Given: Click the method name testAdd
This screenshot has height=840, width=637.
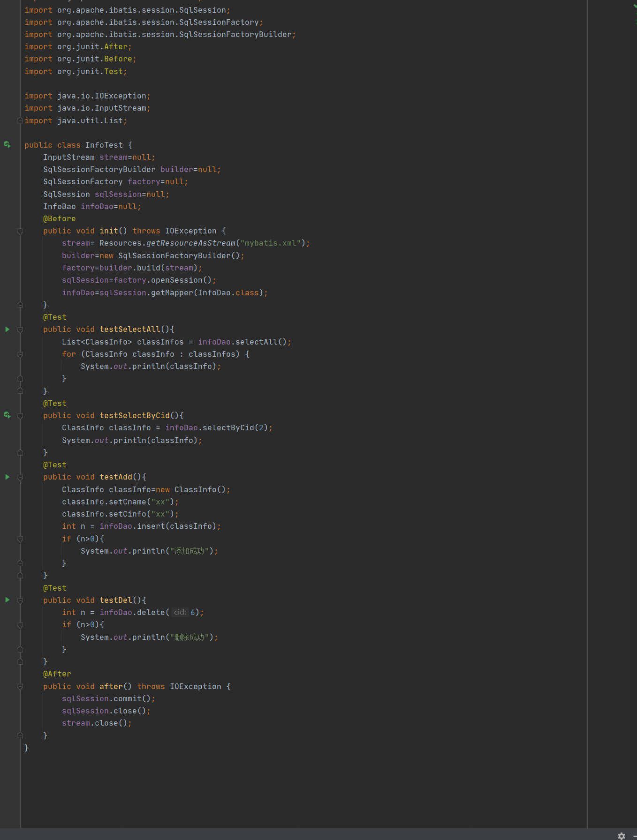Looking at the screenshot, I should tap(116, 477).
